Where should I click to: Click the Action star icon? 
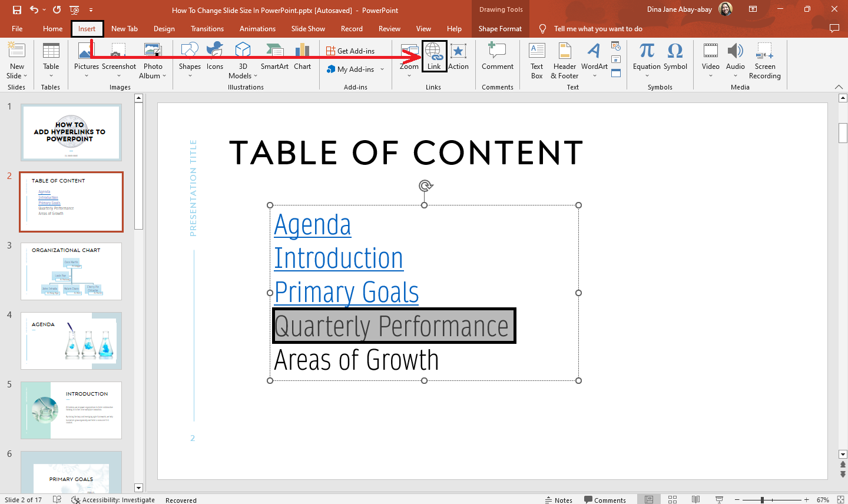click(458, 51)
